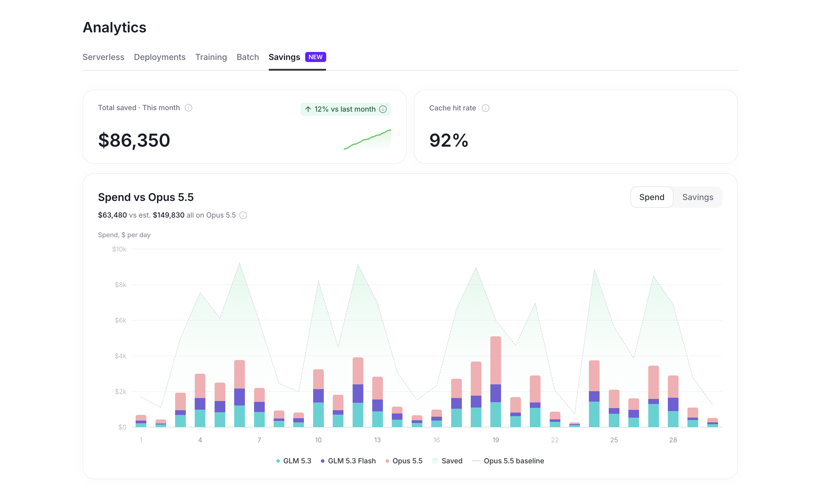Click the total saved sparkline chart

point(367,139)
